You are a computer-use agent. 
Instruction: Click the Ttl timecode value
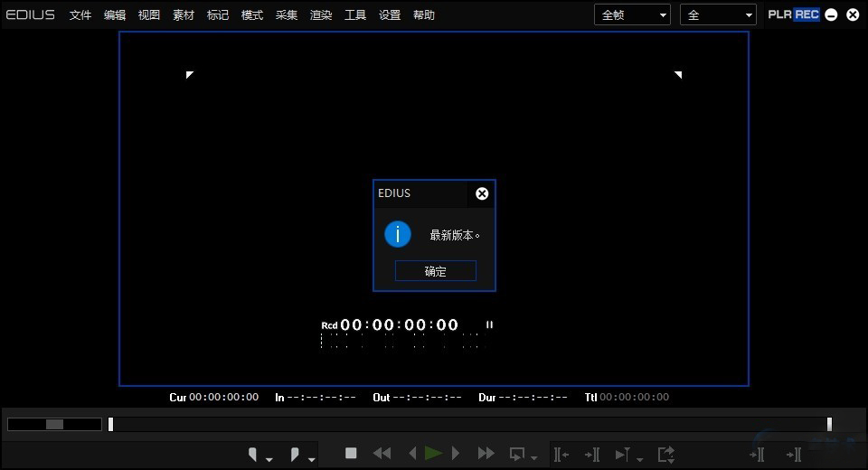coord(635,397)
